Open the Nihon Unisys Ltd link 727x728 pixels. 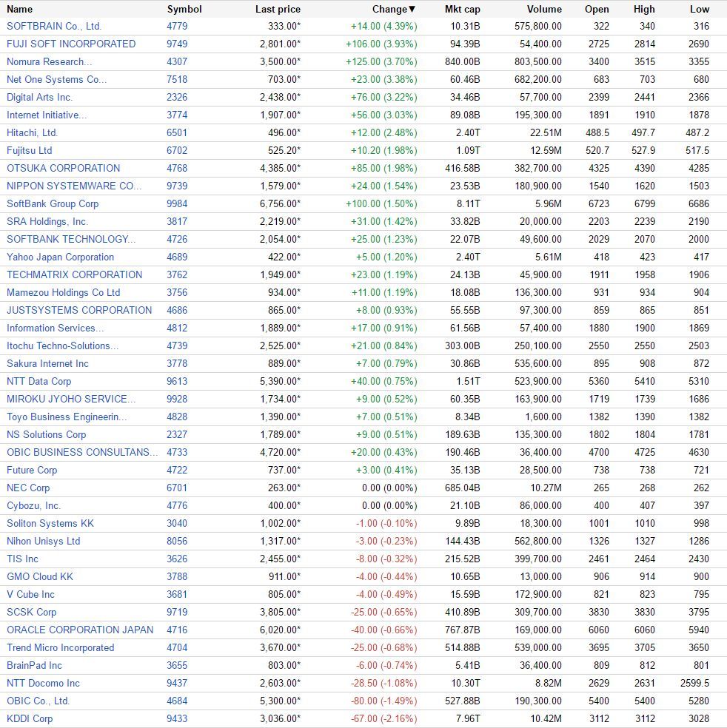(x=43, y=542)
